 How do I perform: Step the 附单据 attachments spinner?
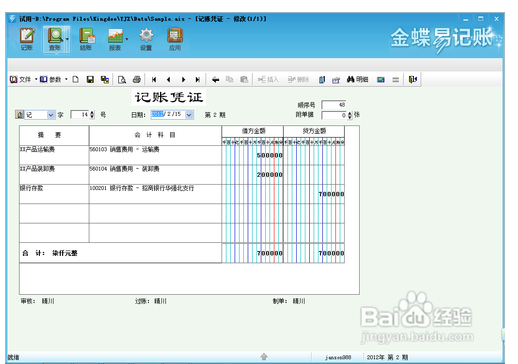[x=350, y=115]
